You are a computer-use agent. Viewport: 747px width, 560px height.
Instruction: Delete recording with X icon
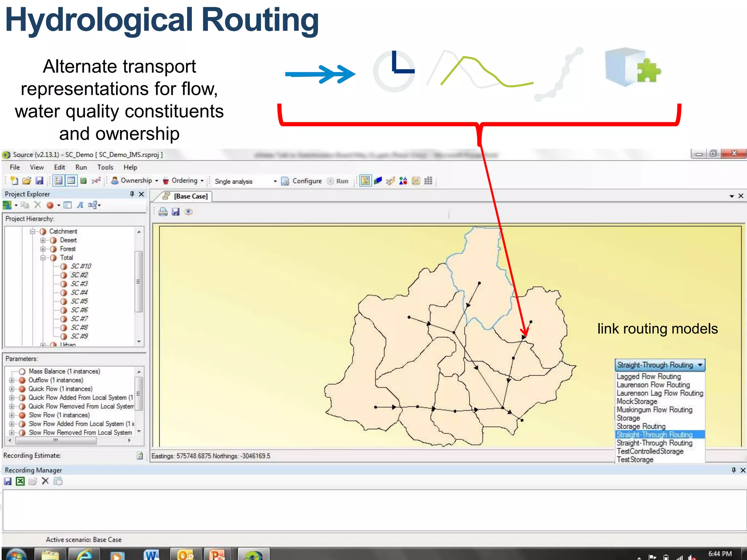point(45,481)
